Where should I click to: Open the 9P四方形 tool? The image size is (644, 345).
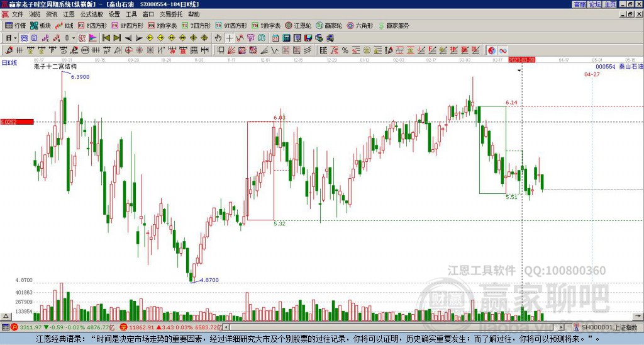(x=128, y=25)
